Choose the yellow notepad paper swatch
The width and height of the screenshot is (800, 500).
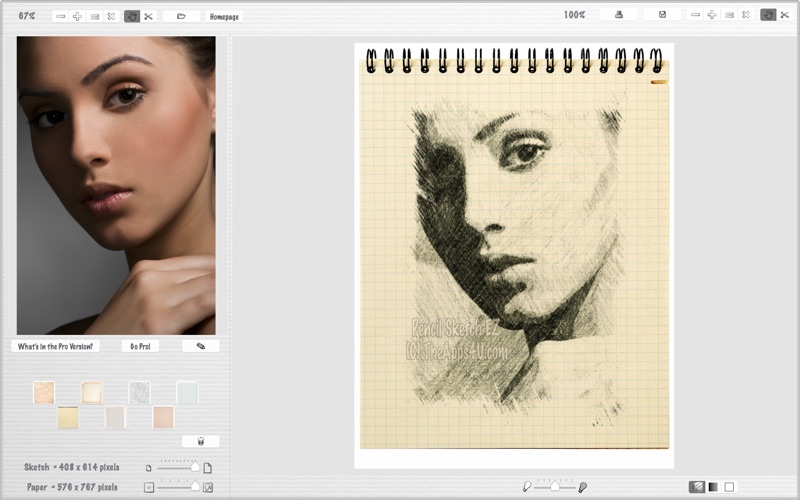pos(68,417)
